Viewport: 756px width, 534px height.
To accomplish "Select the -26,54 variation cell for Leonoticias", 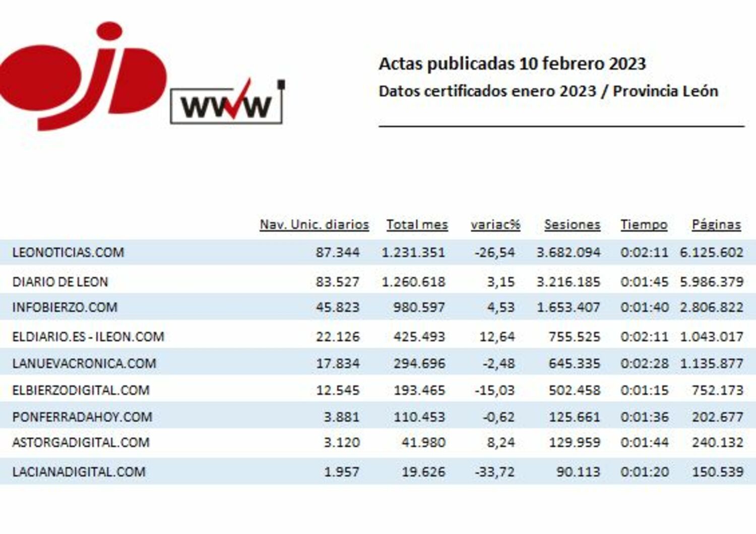I will (494, 252).
